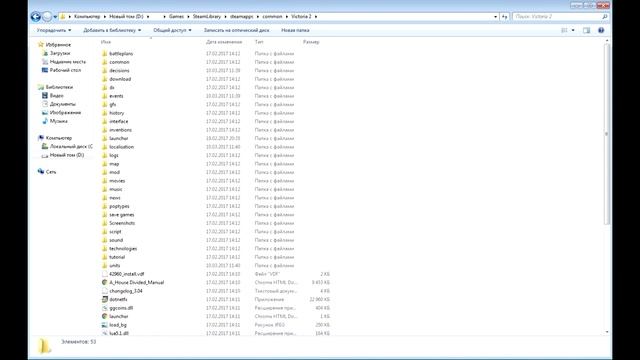This screenshot has height=360, width=640.
Task: Open the dropdown arrow after Victoria 2 in path
Action: coord(316,17)
